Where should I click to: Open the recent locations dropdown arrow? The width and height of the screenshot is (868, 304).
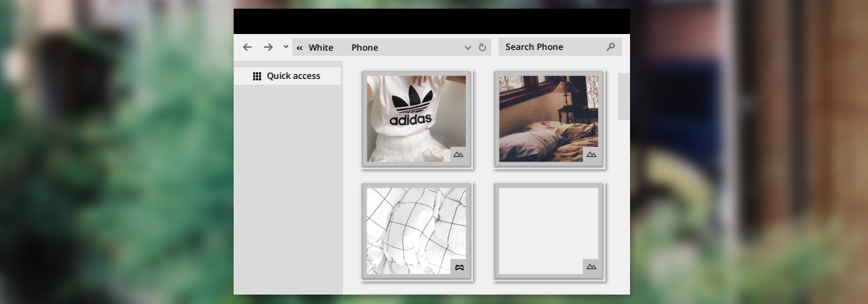[x=286, y=47]
